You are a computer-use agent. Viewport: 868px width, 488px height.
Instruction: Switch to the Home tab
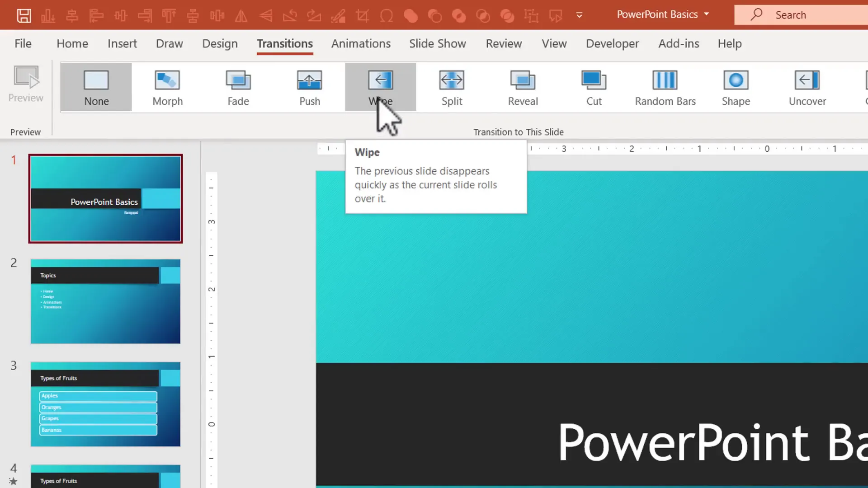pos(72,43)
